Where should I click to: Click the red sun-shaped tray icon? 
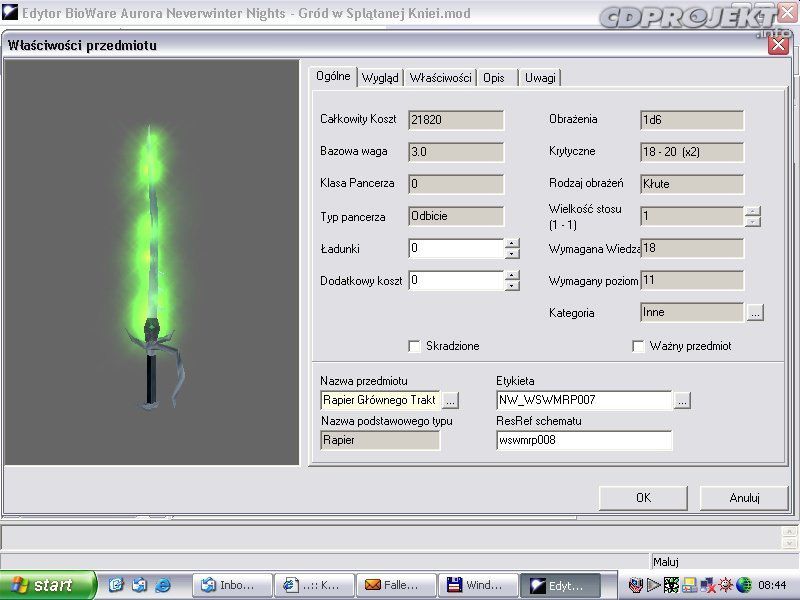coord(726,585)
